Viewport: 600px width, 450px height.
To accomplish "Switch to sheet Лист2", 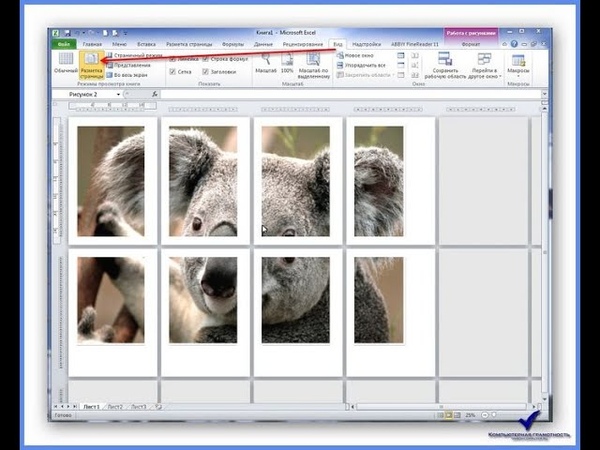I will [x=115, y=407].
